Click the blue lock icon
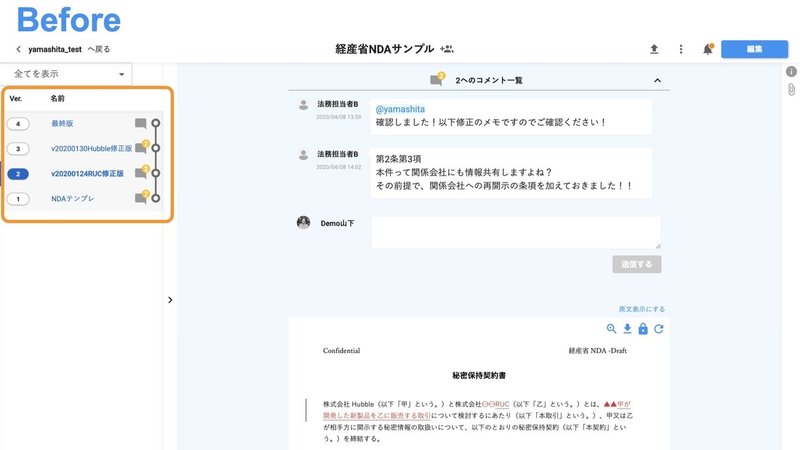 (643, 329)
